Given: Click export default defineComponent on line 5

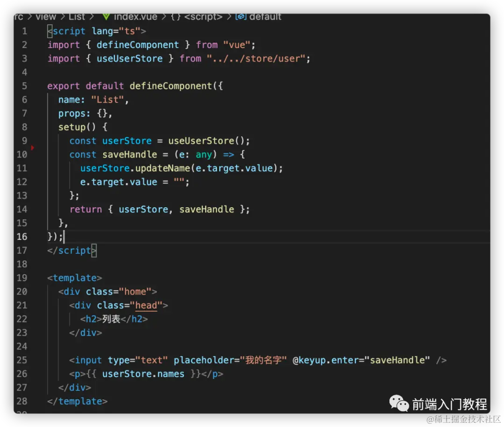Looking at the screenshot, I should [x=135, y=86].
